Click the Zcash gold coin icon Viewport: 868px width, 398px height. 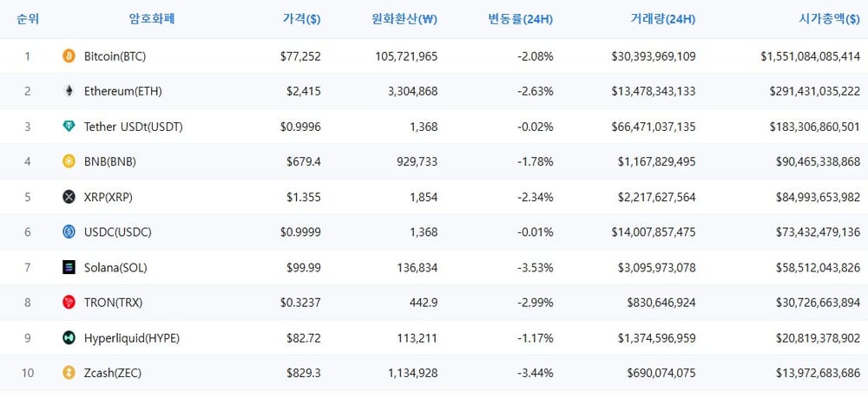[x=69, y=373]
